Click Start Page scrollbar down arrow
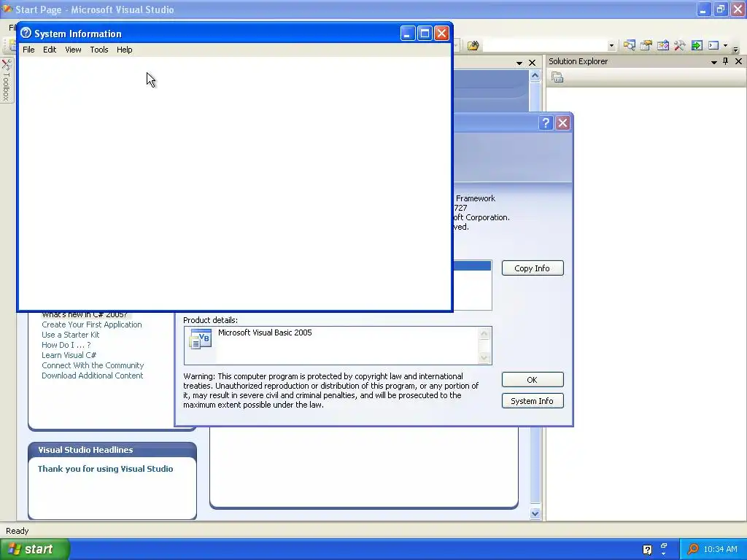 (535, 513)
